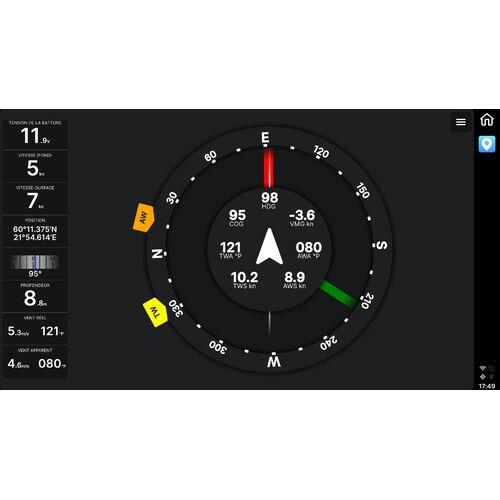Image resolution: width=500 pixels, height=500 pixels.
Task: Open the Vitesse-Surface speed tile
Action: [x=35, y=198]
